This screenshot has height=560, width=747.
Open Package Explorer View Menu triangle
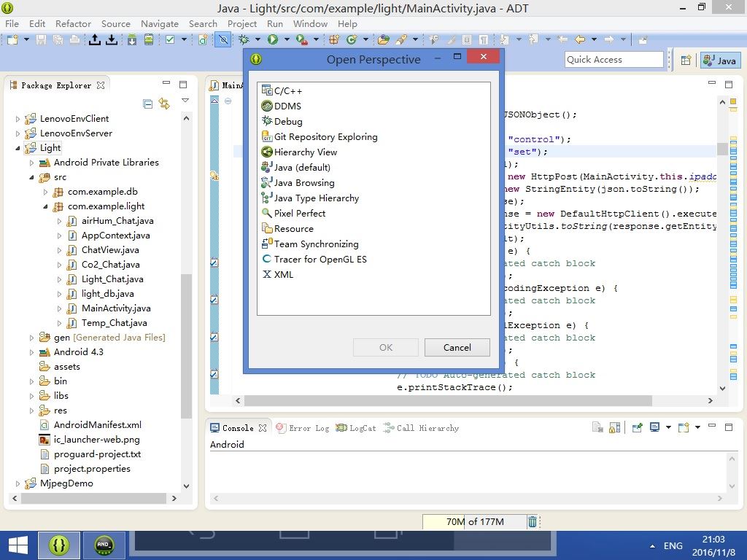(x=185, y=101)
